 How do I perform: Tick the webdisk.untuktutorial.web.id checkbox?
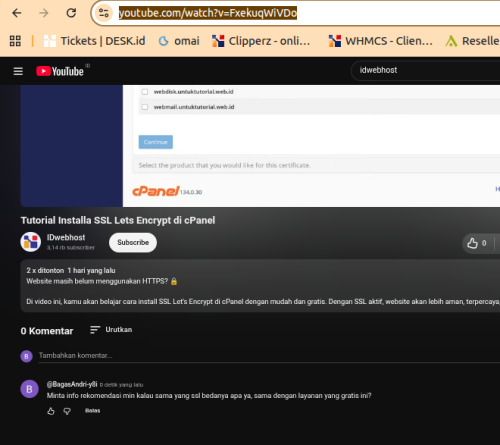145,92
